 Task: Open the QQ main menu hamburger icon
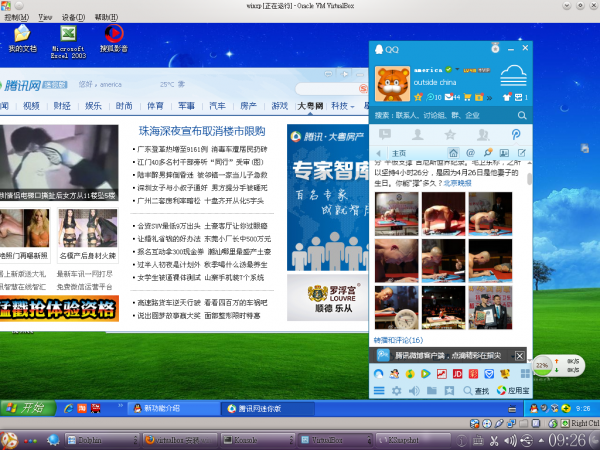[x=379, y=390]
